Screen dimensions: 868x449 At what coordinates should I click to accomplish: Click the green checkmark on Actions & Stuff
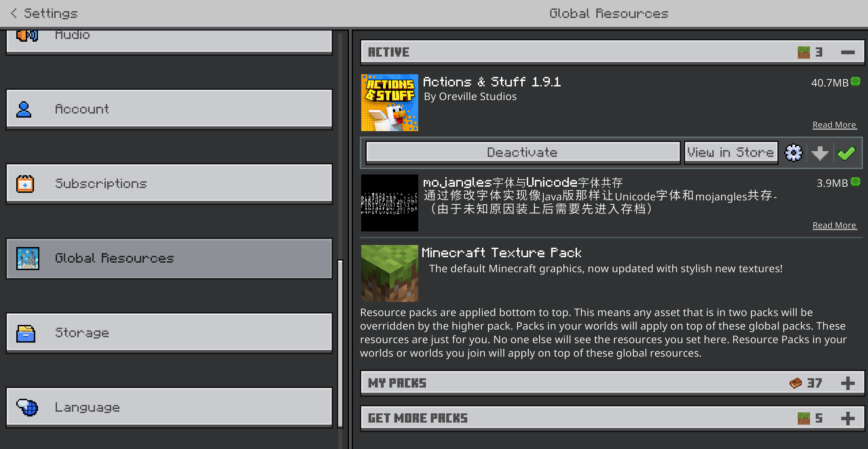[x=847, y=153]
